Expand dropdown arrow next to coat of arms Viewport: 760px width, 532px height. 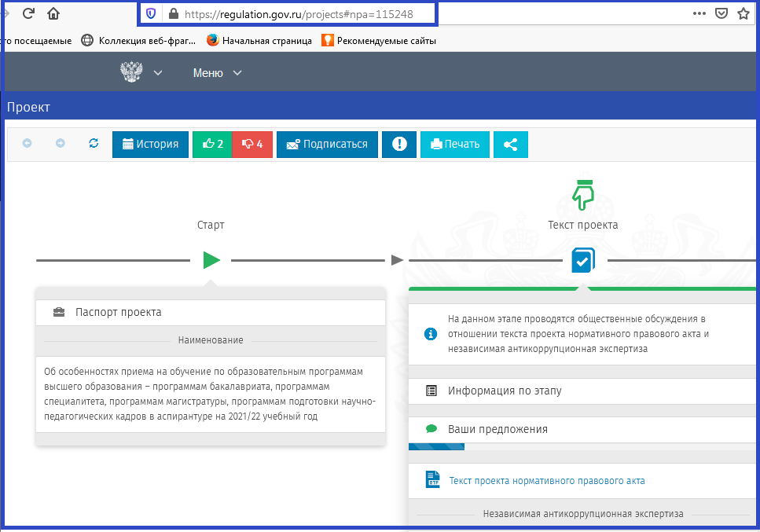click(x=157, y=72)
